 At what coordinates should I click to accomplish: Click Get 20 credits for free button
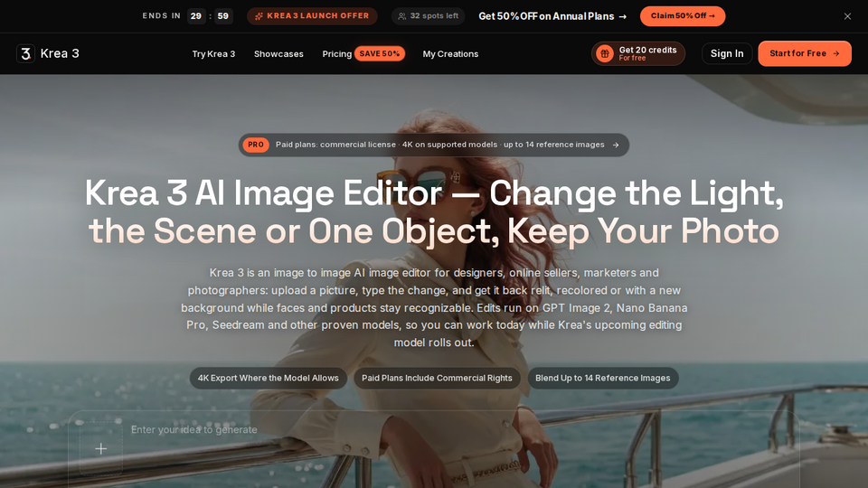638,53
